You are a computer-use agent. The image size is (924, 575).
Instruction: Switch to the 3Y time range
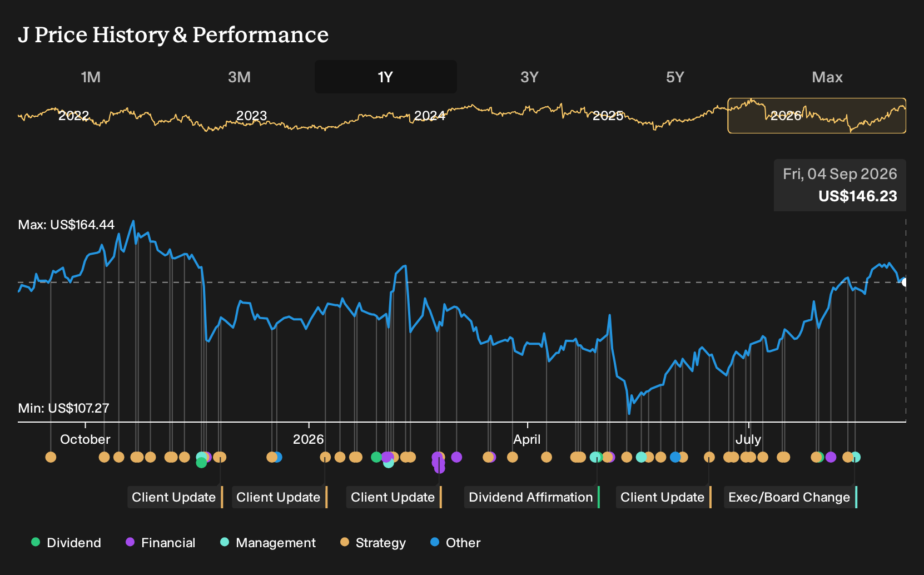point(529,77)
